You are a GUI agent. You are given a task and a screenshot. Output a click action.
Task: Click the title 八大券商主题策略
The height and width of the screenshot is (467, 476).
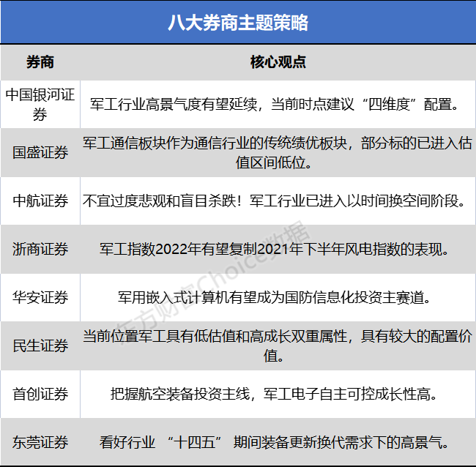pyautogui.click(x=238, y=23)
